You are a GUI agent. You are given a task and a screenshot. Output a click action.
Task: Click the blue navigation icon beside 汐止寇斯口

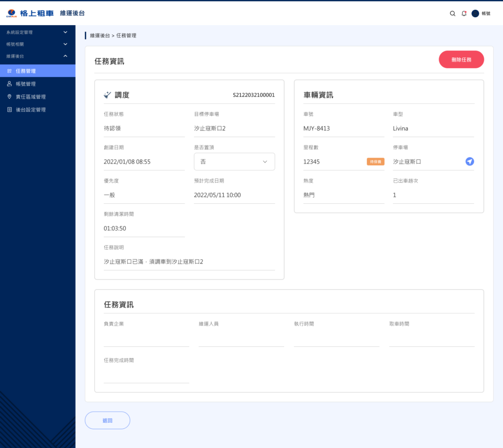(470, 162)
